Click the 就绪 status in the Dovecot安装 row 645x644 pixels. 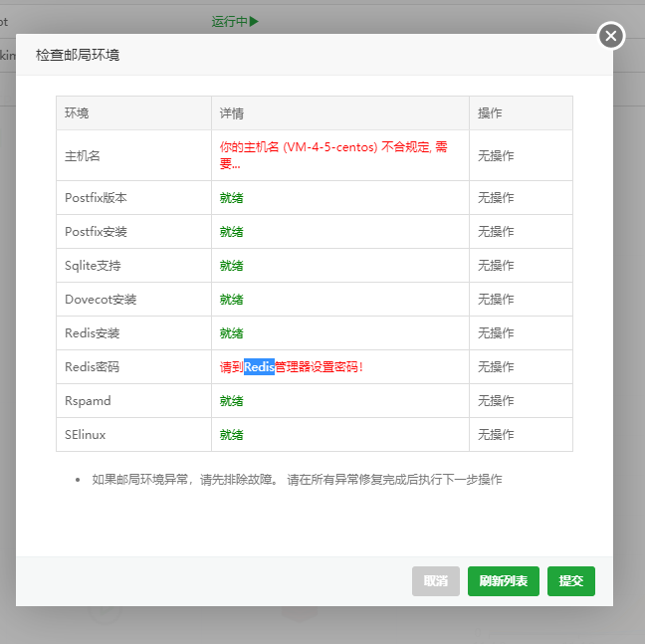[231, 299]
